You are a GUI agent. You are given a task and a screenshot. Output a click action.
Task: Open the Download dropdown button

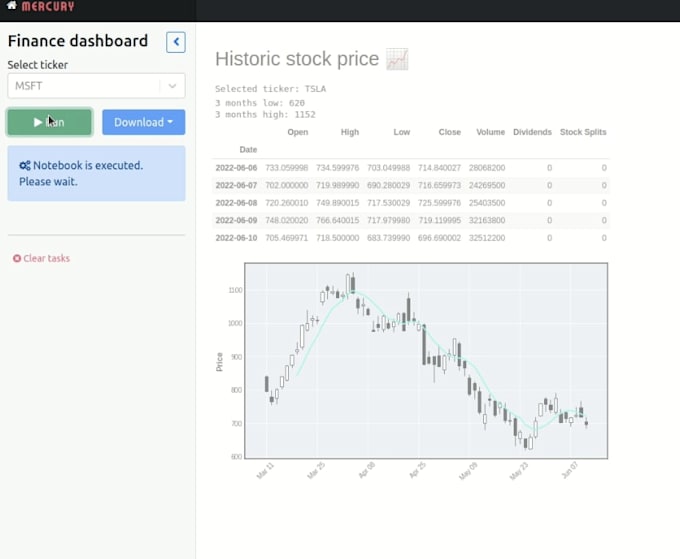coord(144,122)
